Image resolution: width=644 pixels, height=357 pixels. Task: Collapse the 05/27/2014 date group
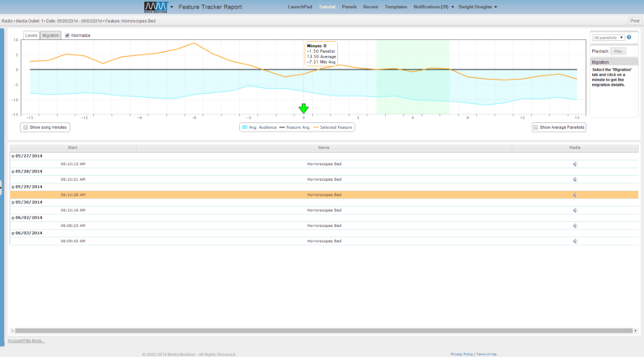(13, 157)
